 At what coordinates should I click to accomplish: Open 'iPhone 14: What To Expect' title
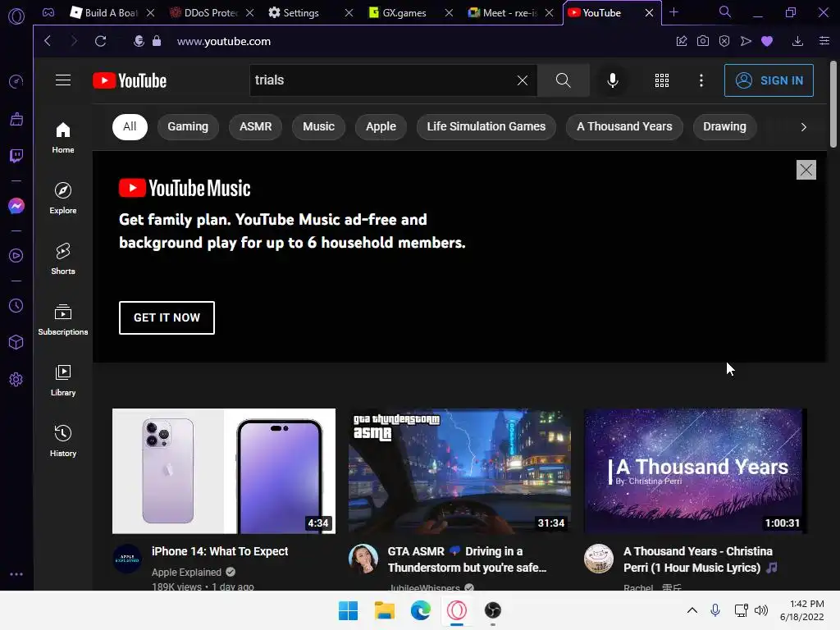click(220, 551)
